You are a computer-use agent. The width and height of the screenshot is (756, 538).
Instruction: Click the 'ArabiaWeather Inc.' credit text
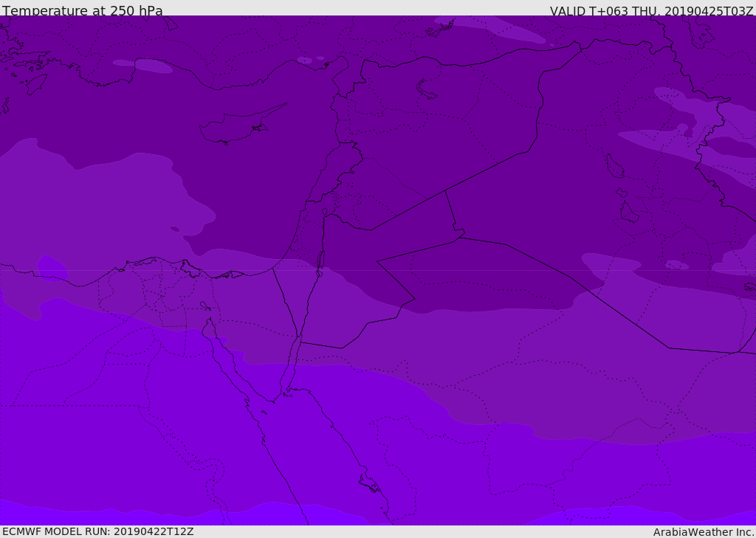tap(704, 532)
